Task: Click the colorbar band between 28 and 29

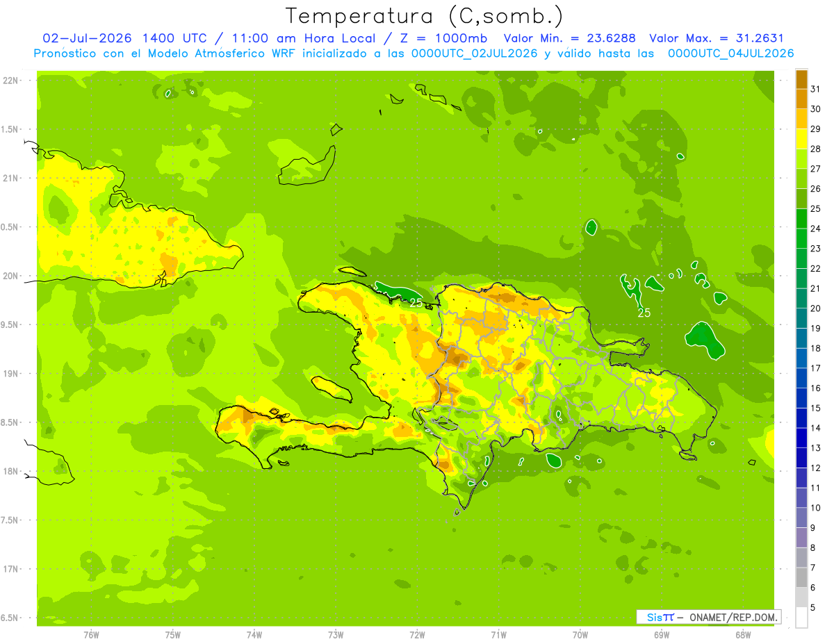Action: click(x=801, y=139)
